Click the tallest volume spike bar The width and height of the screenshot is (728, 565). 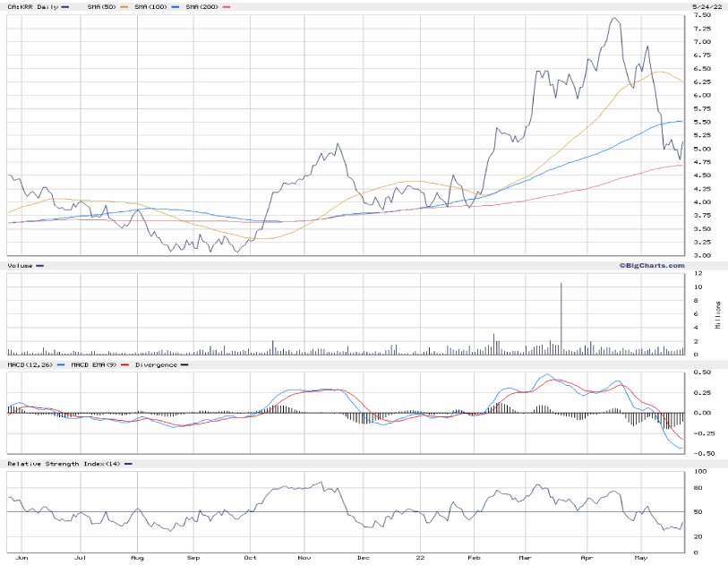561,313
